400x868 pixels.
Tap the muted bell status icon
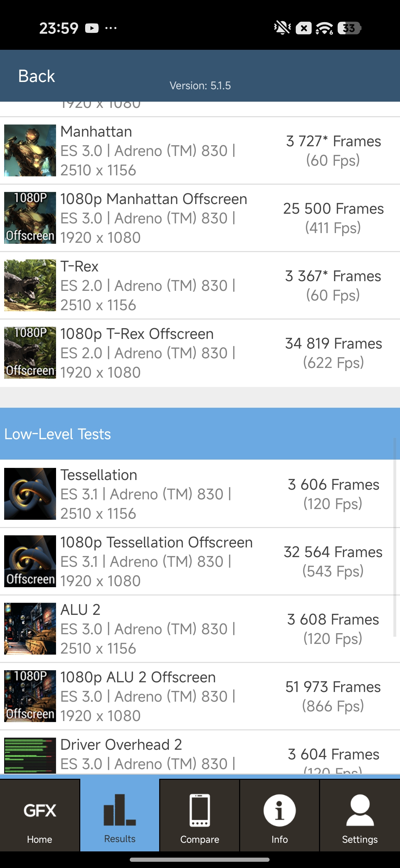pos(282,28)
